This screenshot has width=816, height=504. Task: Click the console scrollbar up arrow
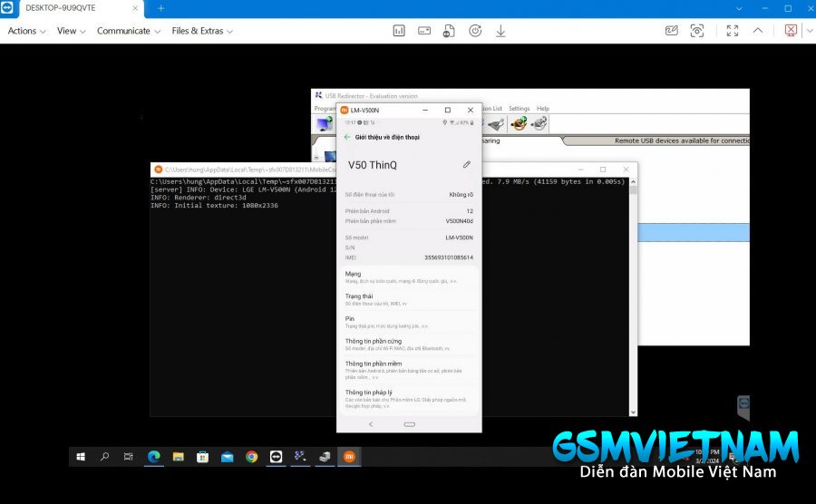point(634,181)
